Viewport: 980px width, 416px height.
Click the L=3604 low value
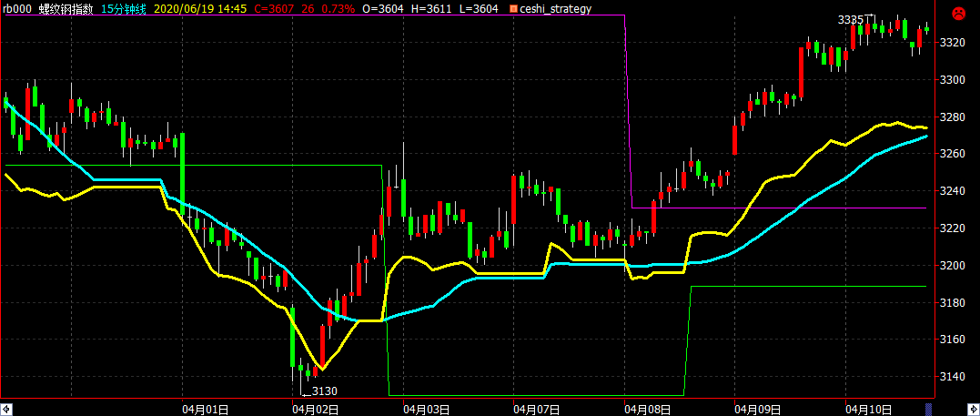pos(478,9)
